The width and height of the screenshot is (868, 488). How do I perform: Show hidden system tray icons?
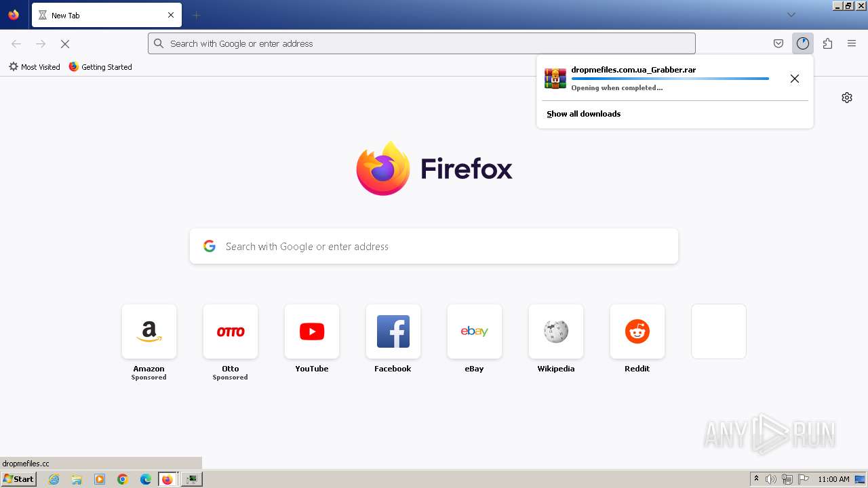pos(756,479)
